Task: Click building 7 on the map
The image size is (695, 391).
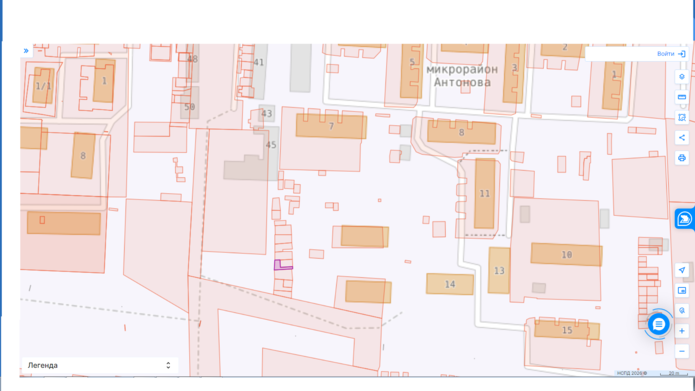Action: 331,126
